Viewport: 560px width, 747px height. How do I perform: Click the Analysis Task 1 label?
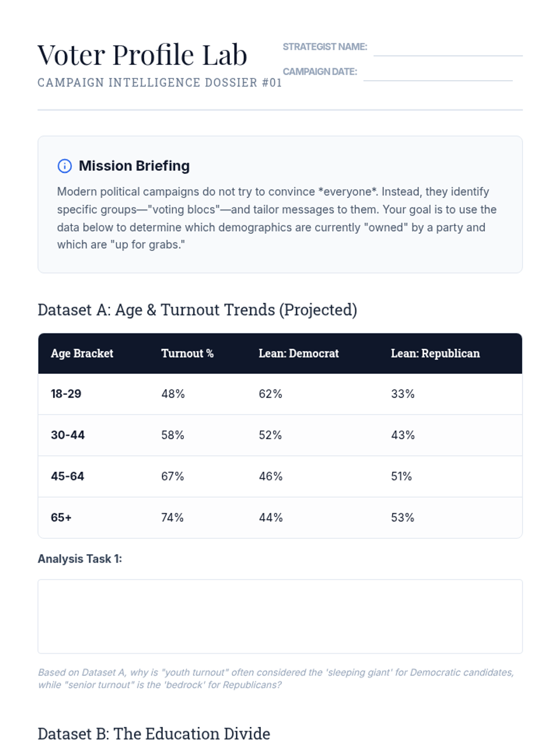80,559
